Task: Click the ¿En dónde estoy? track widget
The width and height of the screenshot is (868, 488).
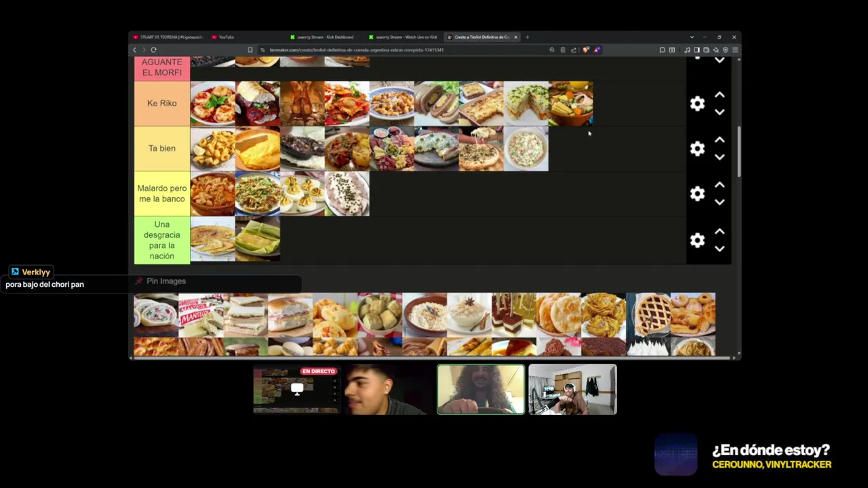Action: [x=744, y=455]
